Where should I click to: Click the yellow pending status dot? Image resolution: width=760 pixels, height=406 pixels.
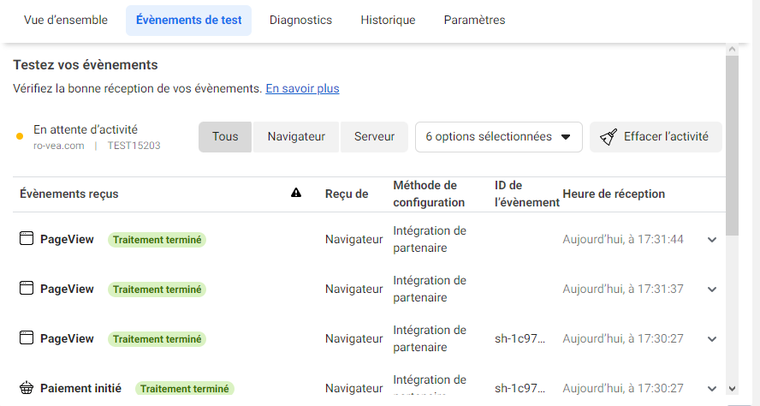point(20,137)
